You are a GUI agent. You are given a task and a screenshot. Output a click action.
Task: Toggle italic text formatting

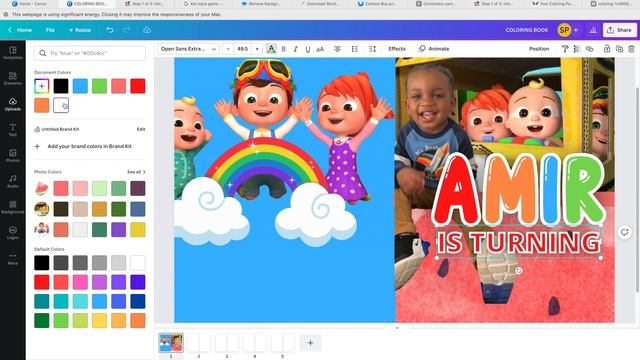pyautogui.click(x=296, y=49)
